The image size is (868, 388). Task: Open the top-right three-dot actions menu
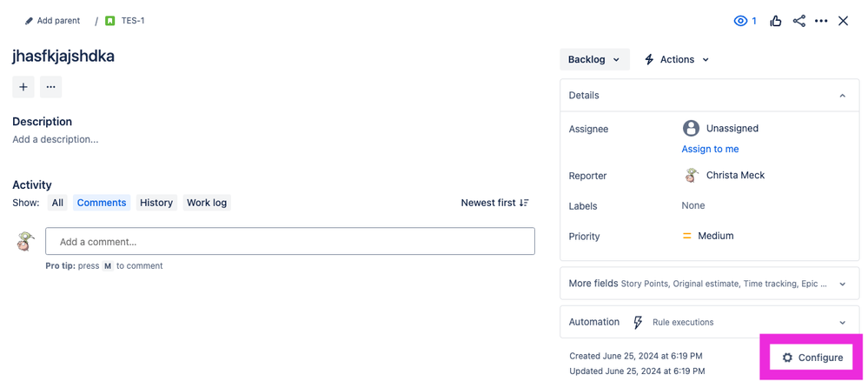(821, 21)
